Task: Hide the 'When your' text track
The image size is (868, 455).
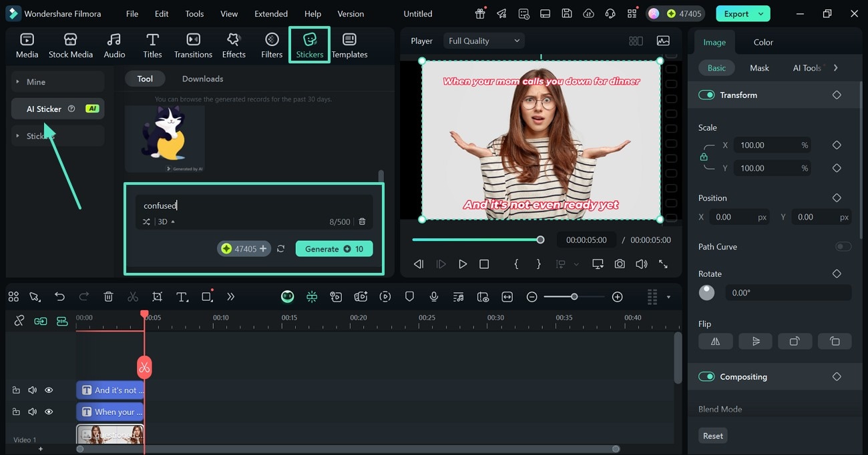Action: click(x=49, y=412)
